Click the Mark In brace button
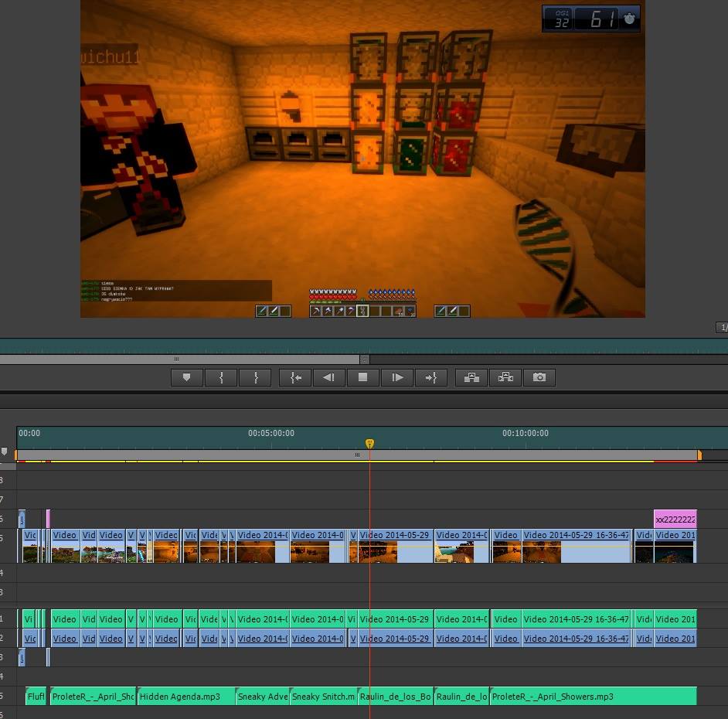 221,377
